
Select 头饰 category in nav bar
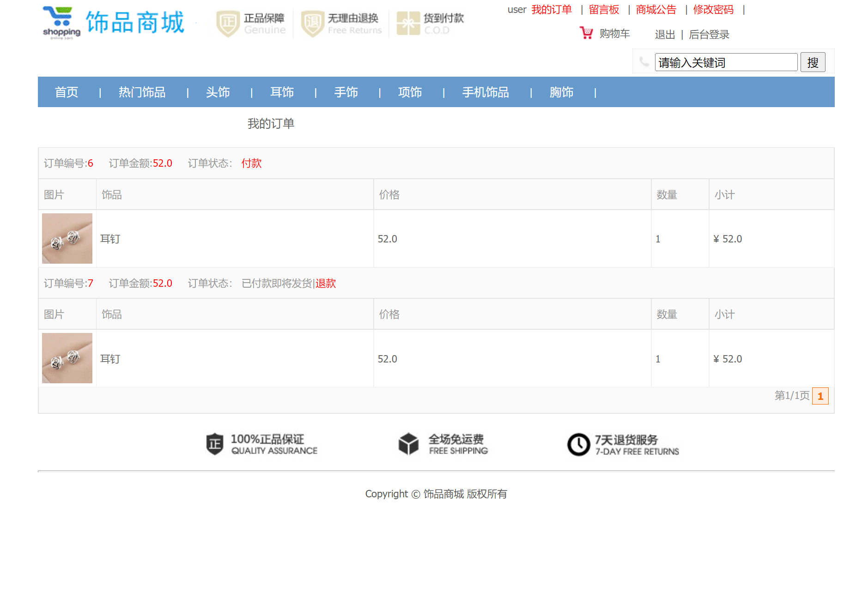click(218, 92)
